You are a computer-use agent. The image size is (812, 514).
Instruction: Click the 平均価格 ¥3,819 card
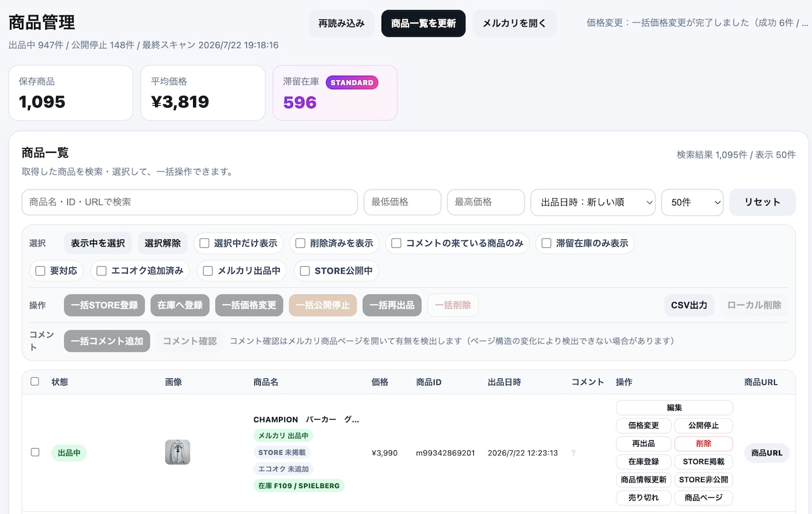pyautogui.click(x=203, y=93)
